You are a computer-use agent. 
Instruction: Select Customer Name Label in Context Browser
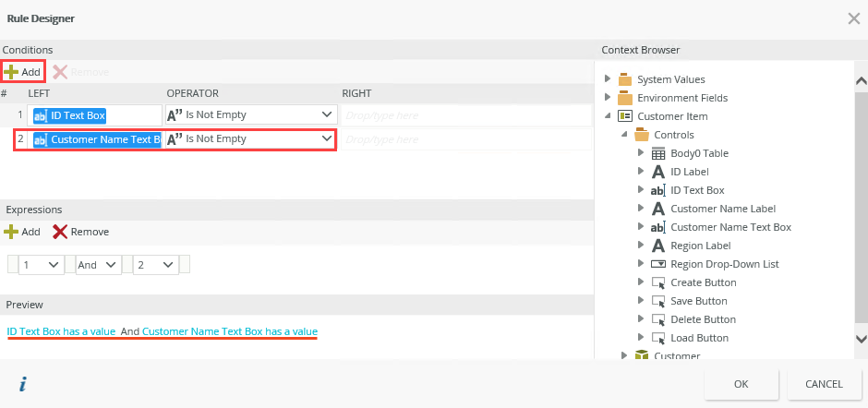point(722,209)
